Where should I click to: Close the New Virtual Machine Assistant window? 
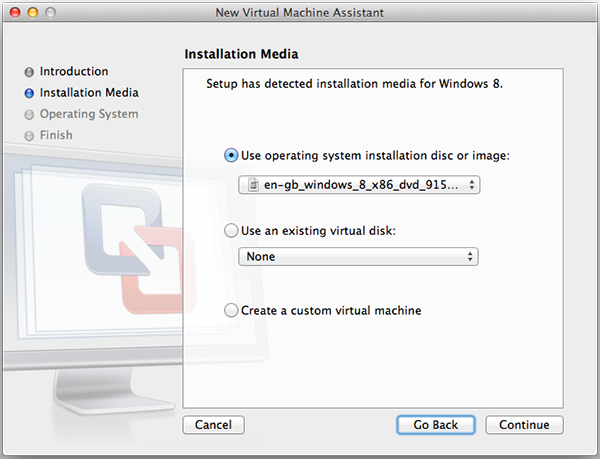(x=15, y=13)
